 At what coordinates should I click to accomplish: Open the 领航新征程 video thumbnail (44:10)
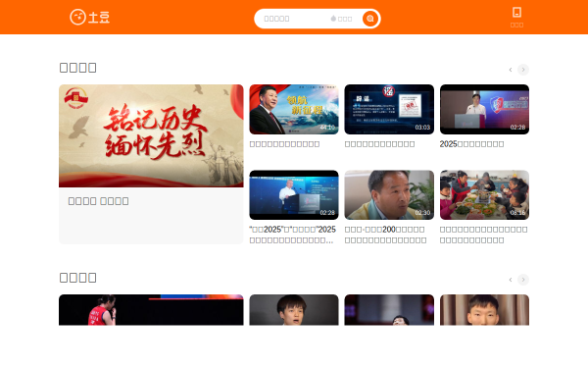tap(294, 109)
